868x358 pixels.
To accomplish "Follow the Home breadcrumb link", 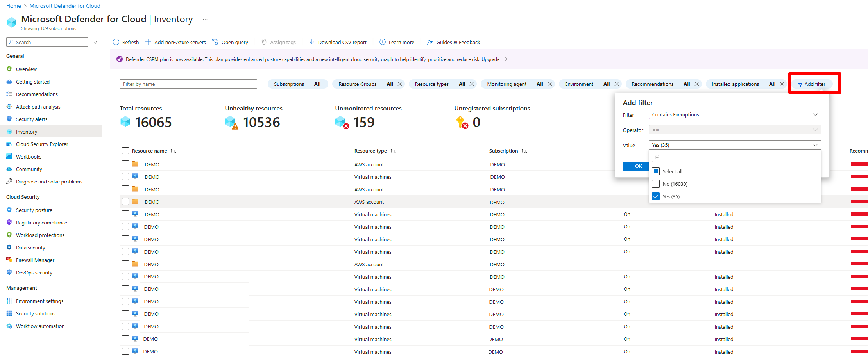I will [14, 6].
